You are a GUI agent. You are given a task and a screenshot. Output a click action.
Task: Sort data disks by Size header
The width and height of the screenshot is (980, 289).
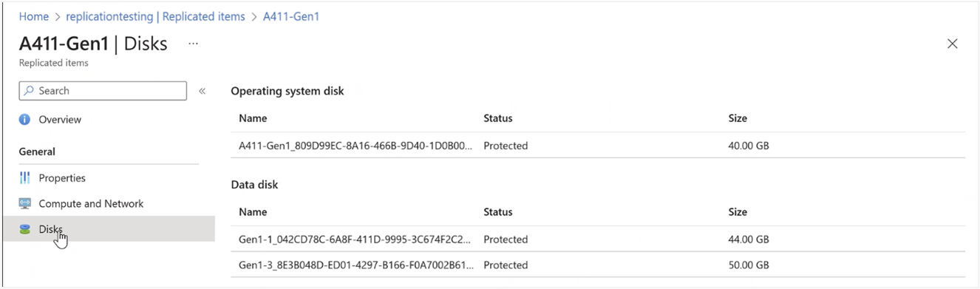738,212
